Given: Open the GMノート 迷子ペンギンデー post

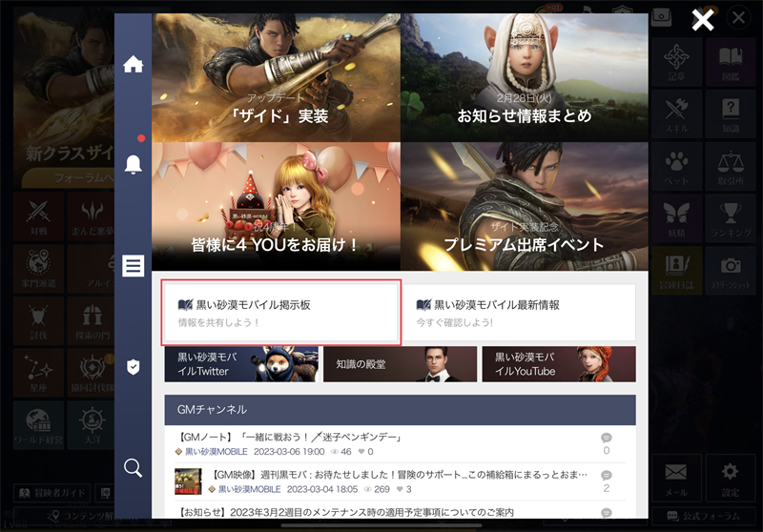Looking at the screenshot, I should pyautogui.click(x=289, y=438).
